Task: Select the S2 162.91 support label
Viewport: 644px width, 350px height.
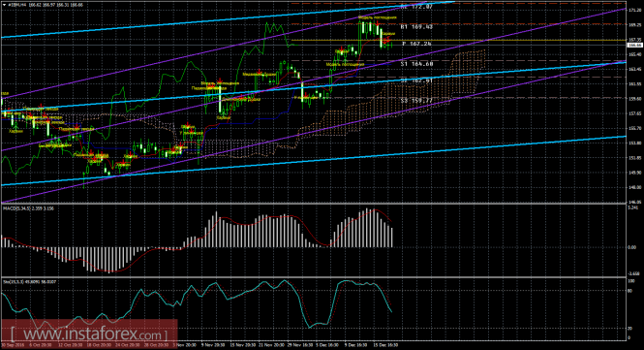Action: click(416, 81)
